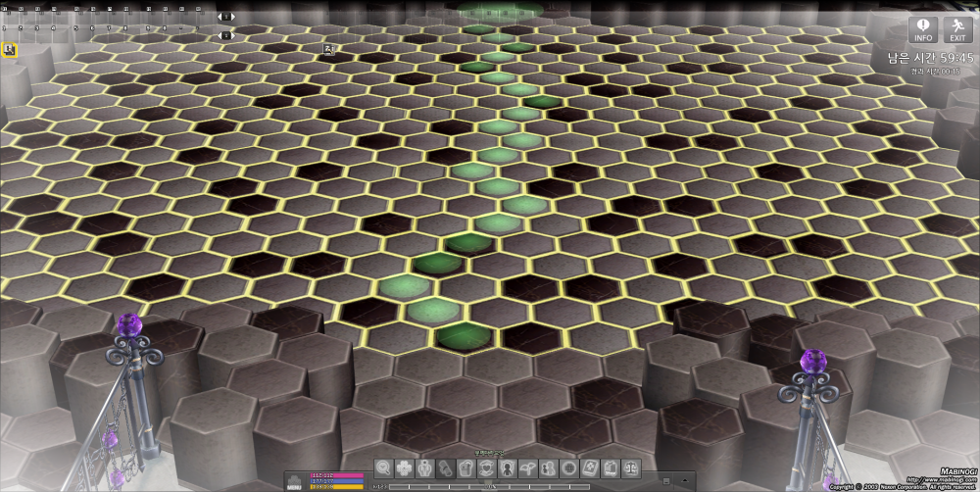Click the heart in hand icon
Image resolution: width=980 pixels, height=492 pixels.
(486, 467)
